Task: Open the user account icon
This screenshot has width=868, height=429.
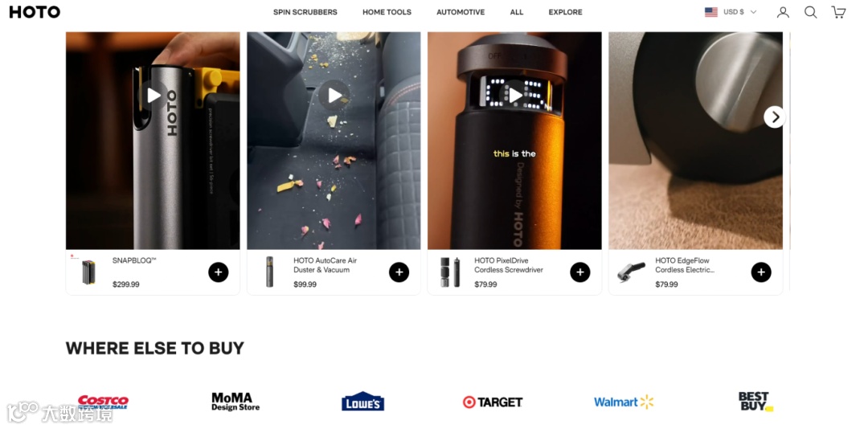Action: (783, 12)
